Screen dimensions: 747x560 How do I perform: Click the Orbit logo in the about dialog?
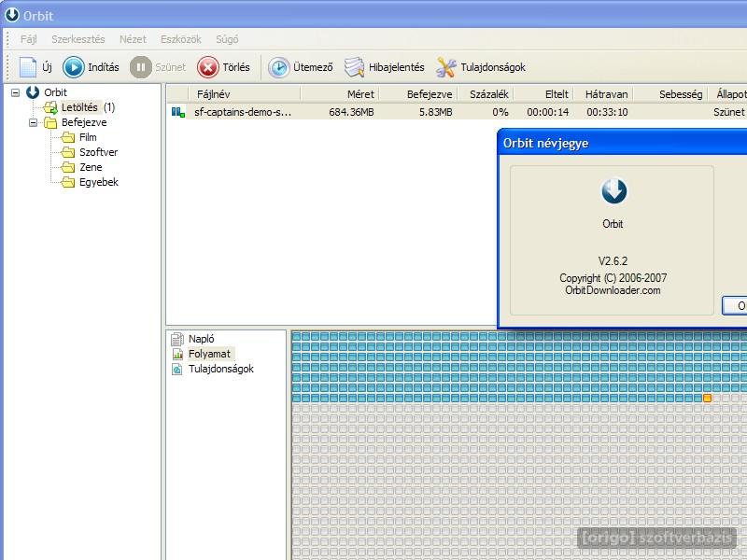pyautogui.click(x=613, y=191)
